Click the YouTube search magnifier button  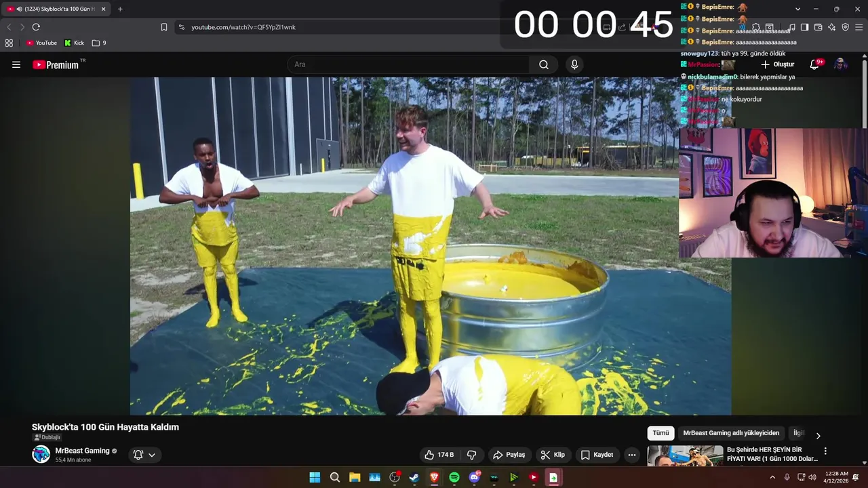pos(544,64)
